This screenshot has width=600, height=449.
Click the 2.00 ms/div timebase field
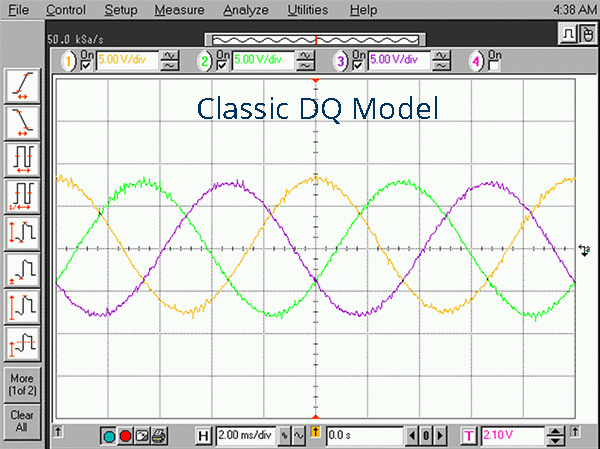(246, 436)
